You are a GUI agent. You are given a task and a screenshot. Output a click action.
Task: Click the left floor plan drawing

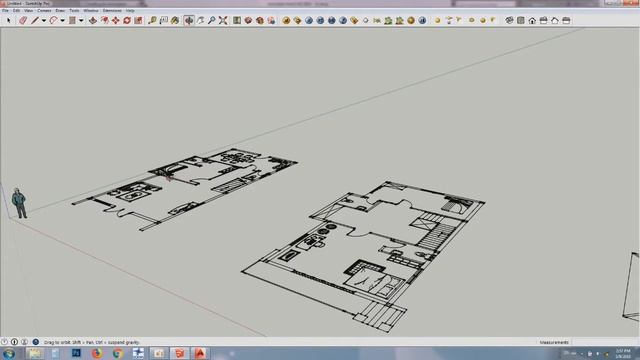click(x=184, y=189)
